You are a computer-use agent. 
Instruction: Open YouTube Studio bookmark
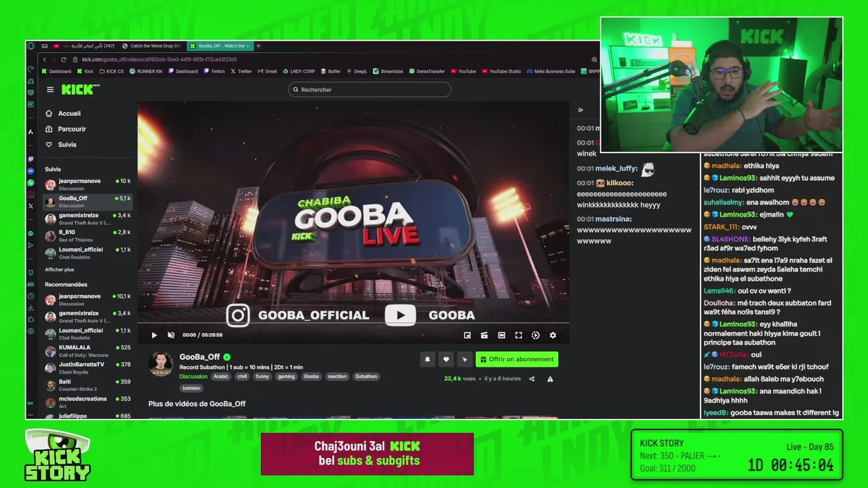click(x=501, y=71)
